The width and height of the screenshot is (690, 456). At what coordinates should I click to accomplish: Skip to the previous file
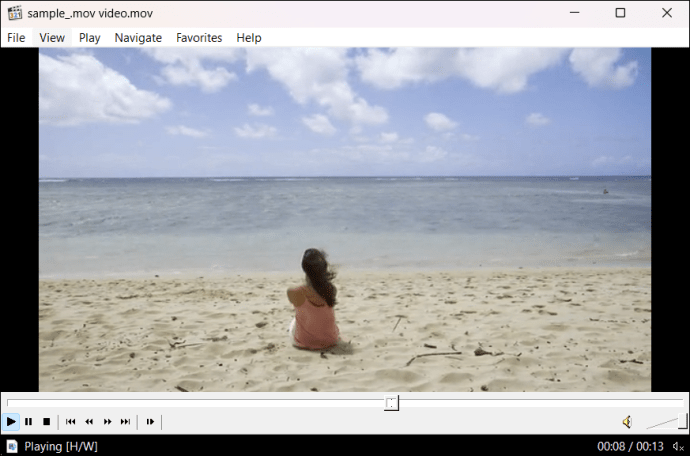click(70, 422)
